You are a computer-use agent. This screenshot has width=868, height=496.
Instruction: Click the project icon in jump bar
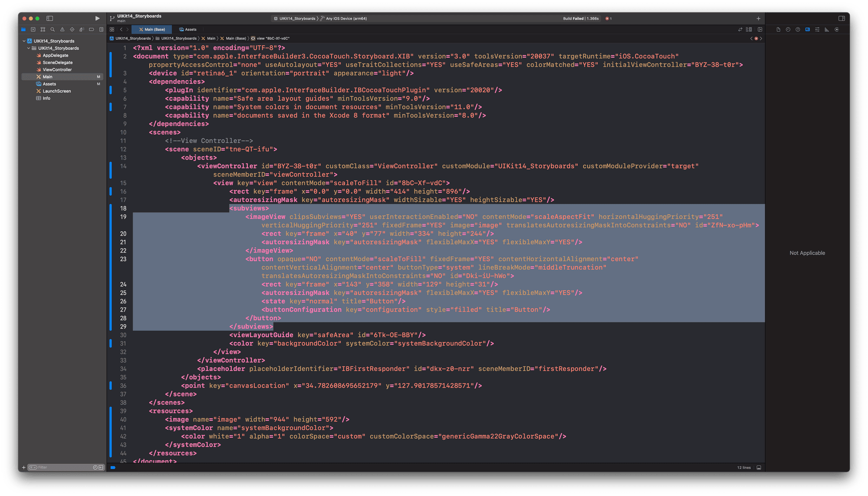(x=112, y=38)
